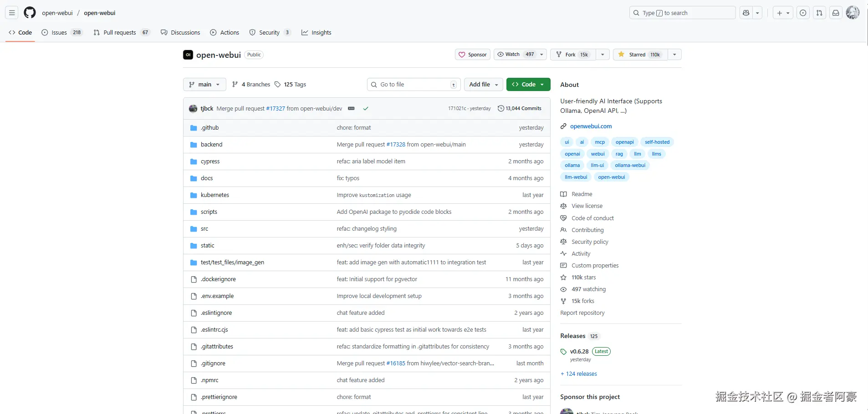Open the user profile avatar menu

853,13
